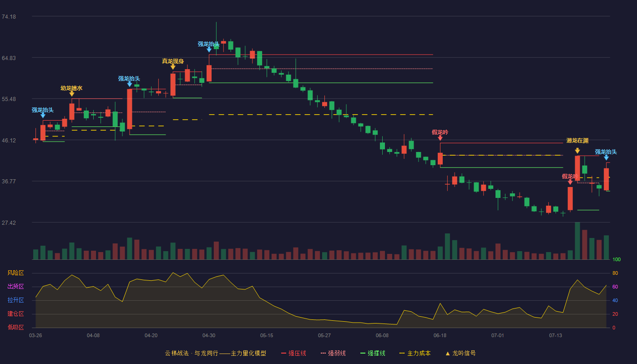Viewport: 637px width, 364px height.
Task: Click the 06-08 date label
Action: pyautogui.click(x=382, y=335)
